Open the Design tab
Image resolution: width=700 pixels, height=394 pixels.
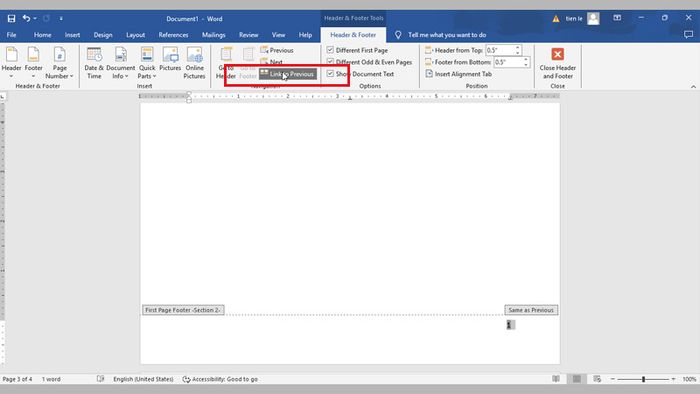click(103, 35)
